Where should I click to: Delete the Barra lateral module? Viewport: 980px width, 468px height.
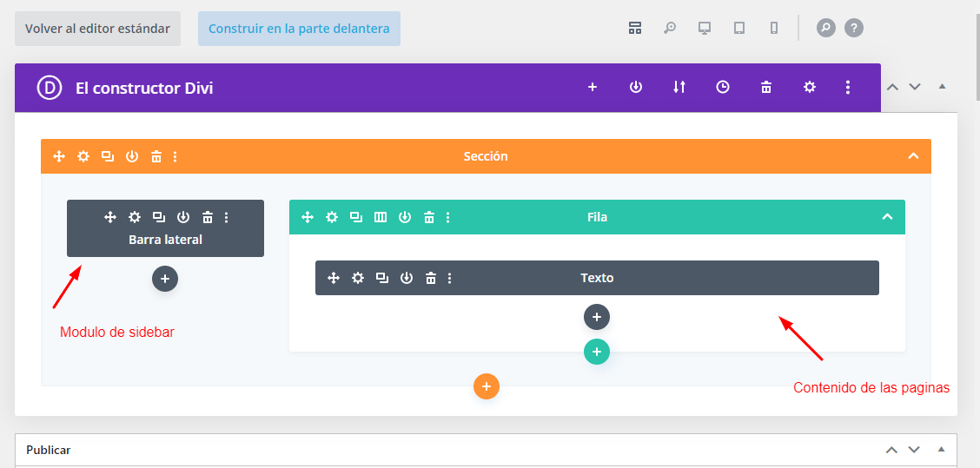208,217
